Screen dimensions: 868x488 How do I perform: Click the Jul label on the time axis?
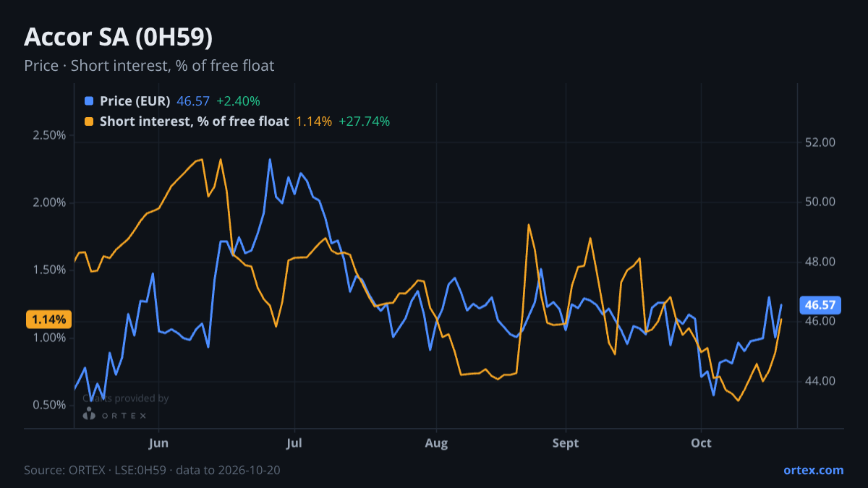294,443
